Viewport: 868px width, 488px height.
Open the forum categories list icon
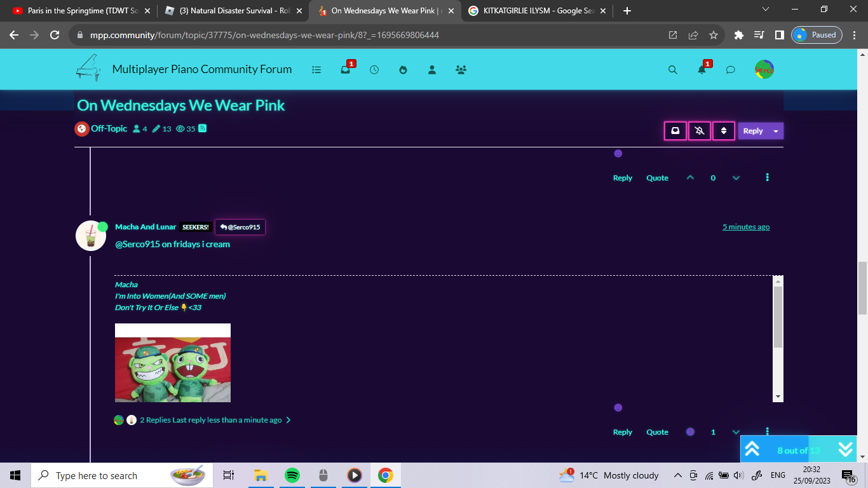point(316,70)
